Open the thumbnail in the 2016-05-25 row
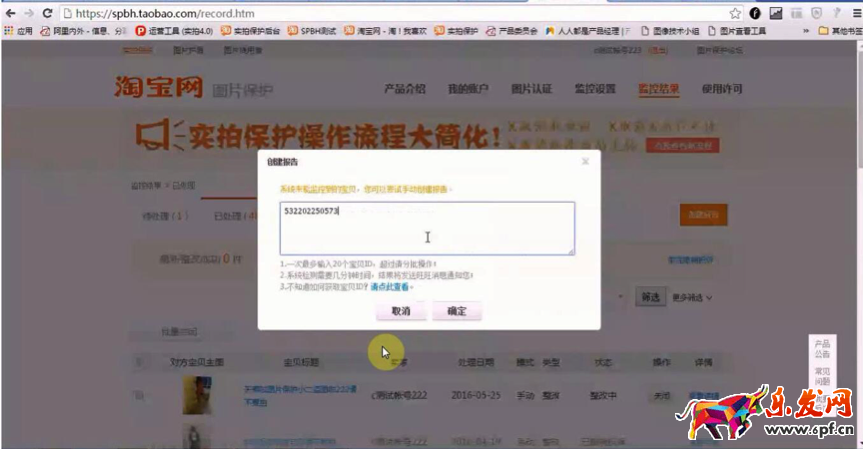The image size is (864, 450). point(197,395)
